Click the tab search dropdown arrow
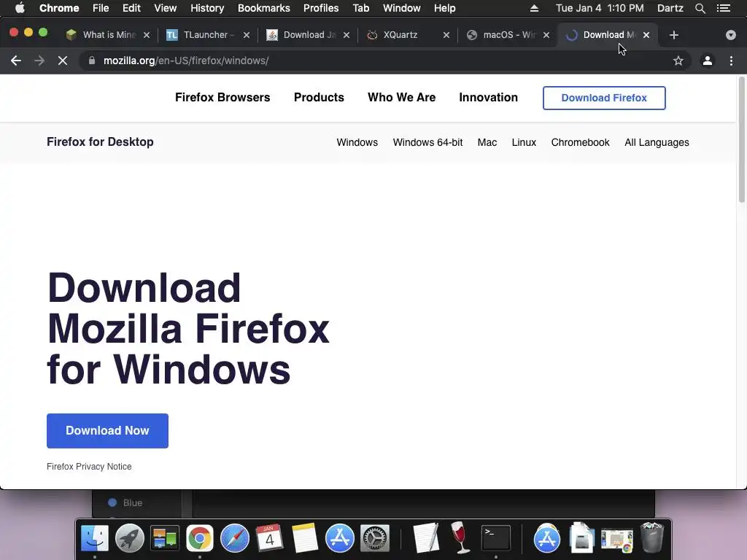This screenshot has width=747, height=560. click(730, 35)
